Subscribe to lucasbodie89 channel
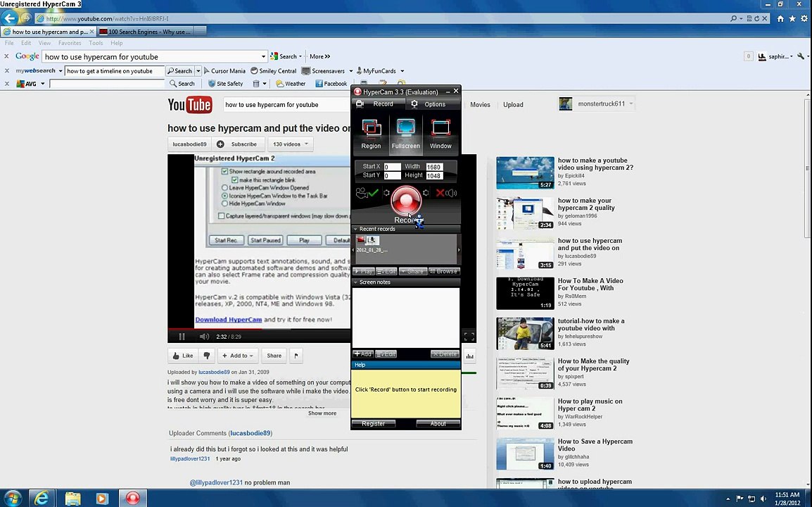 coord(239,144)
